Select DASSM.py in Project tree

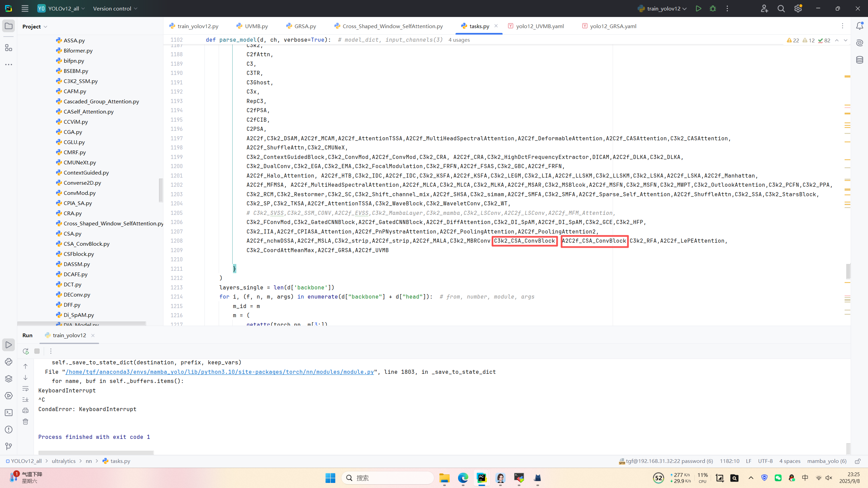tap(77, 264)
